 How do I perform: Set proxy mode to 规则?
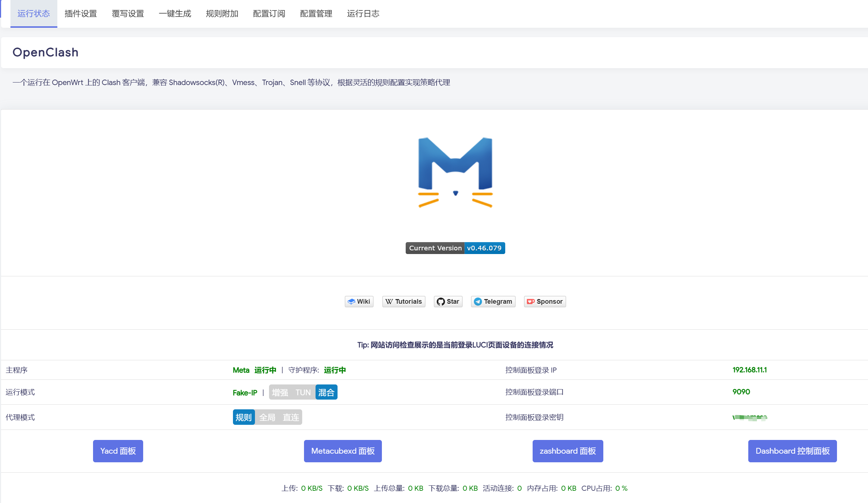click(x=243, y=417)
